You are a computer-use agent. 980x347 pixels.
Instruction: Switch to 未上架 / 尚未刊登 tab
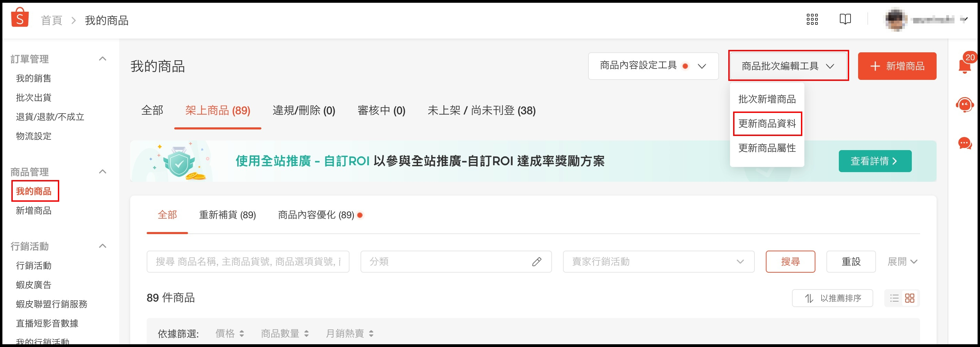(481, 111)
